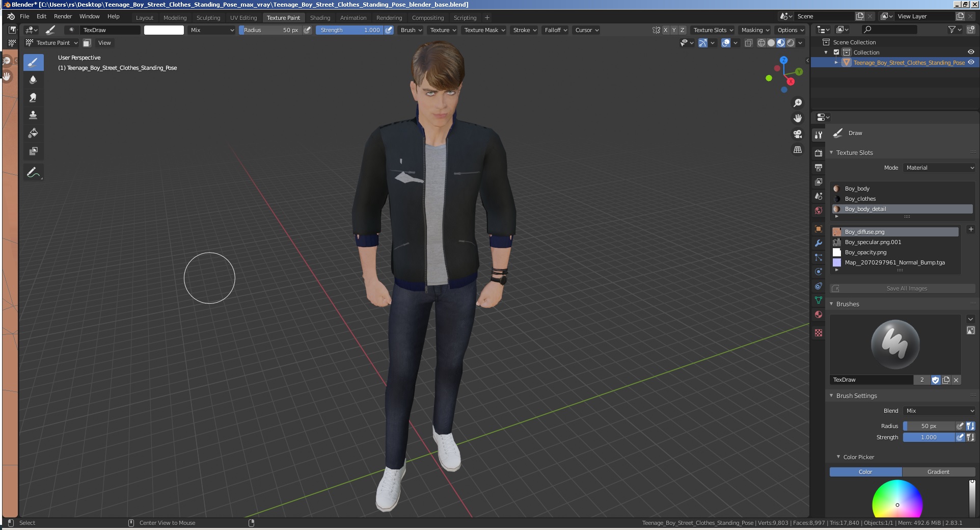980x530 pixels.
Task: Toggle show overlays button
Action: [x=726, y=43]
